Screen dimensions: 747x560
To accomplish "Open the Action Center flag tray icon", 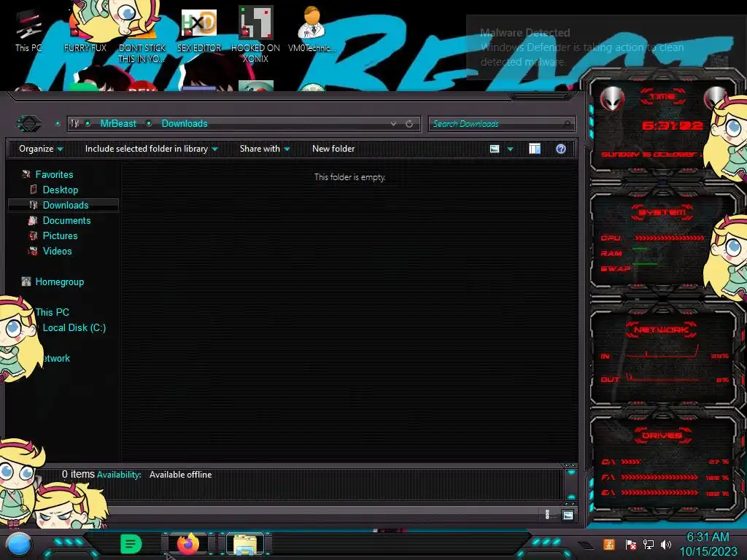I will point(630,544).
